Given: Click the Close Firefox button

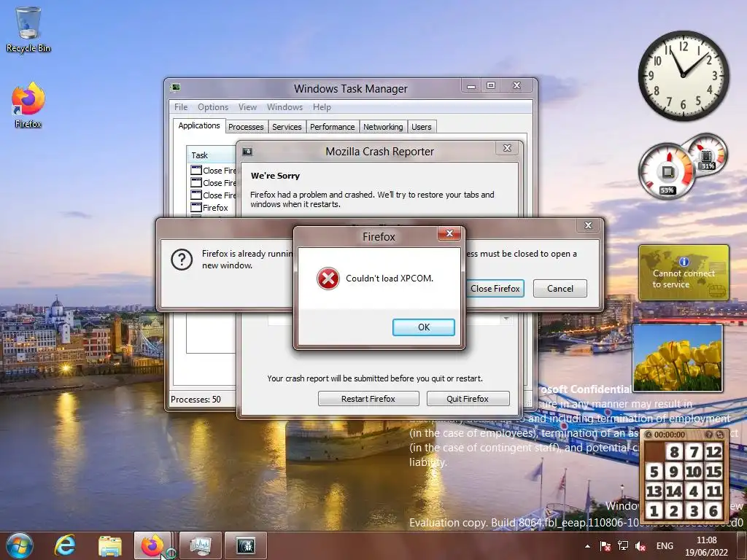Looking at the screenshot, I should click(x=495, y=289).
